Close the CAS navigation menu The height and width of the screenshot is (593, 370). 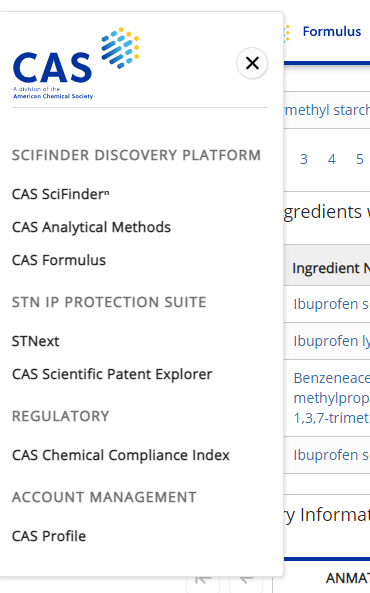[x=252, y=63]
